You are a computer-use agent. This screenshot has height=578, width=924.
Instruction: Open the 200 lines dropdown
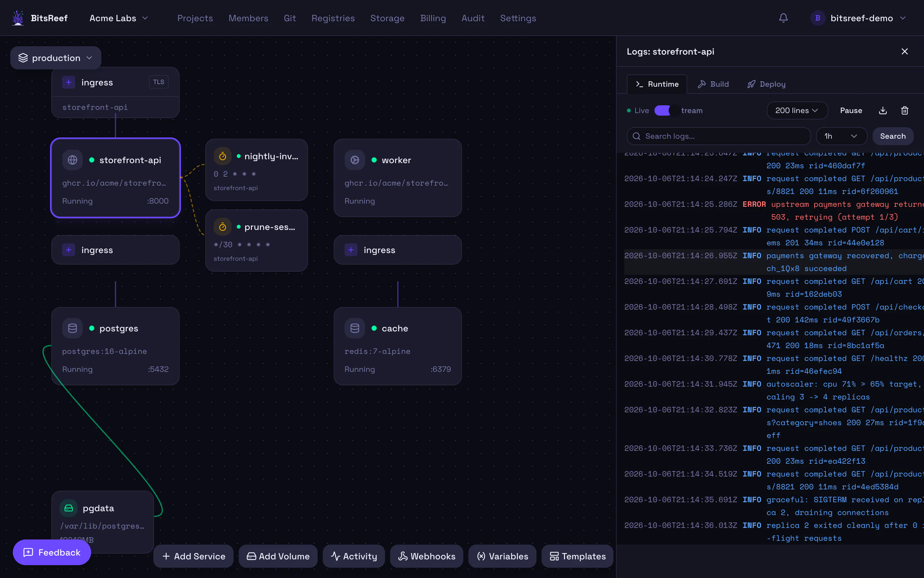pos(797,110)
